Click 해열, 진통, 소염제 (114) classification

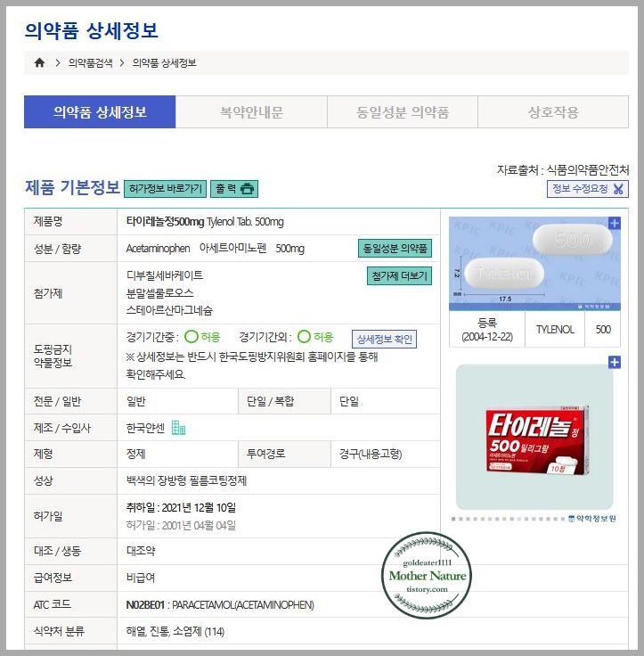[175, 631]
